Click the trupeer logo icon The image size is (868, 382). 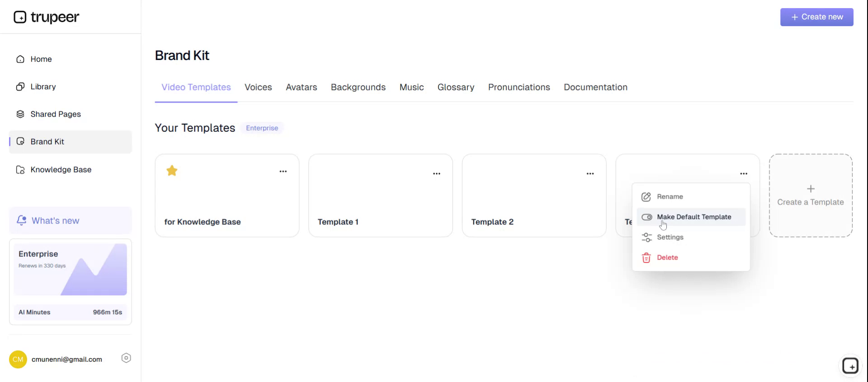(20, 17)
